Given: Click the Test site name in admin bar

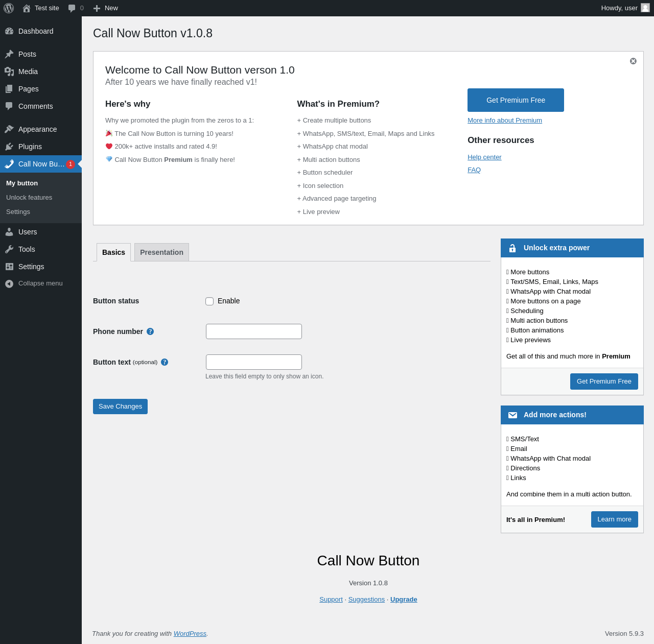Looking at the screenshot, I should (x=47, y=8).
